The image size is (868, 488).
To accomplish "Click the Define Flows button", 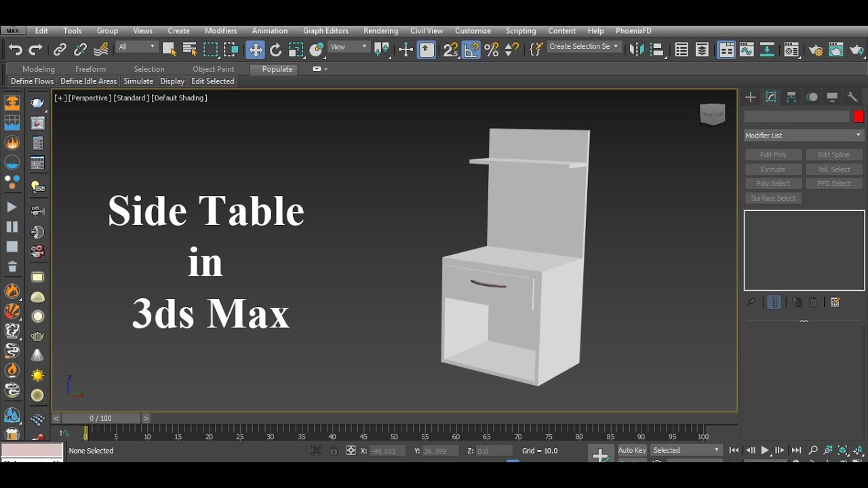I will (32, 81).
